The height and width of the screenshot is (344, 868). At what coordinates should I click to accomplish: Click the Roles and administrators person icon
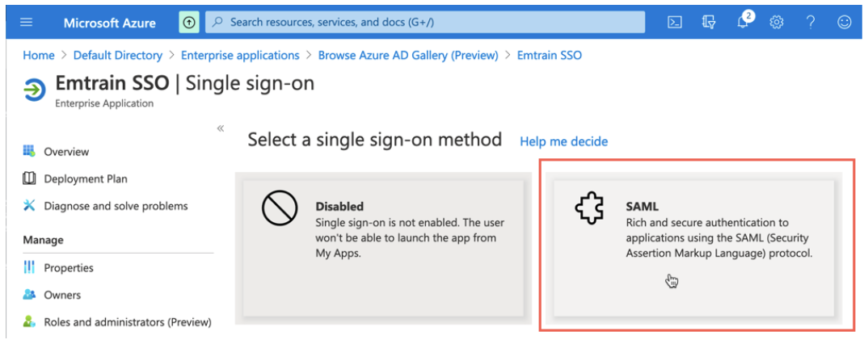29,321
